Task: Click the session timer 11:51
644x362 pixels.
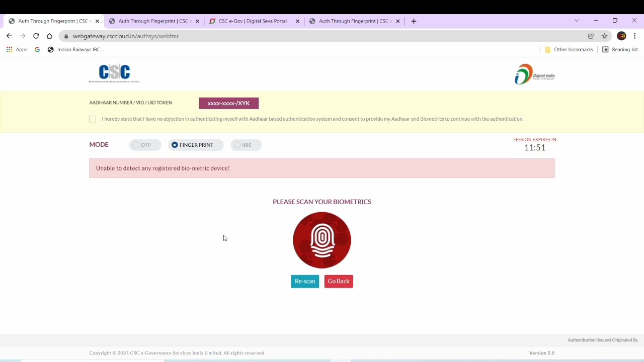Action: tap(535, 148)
